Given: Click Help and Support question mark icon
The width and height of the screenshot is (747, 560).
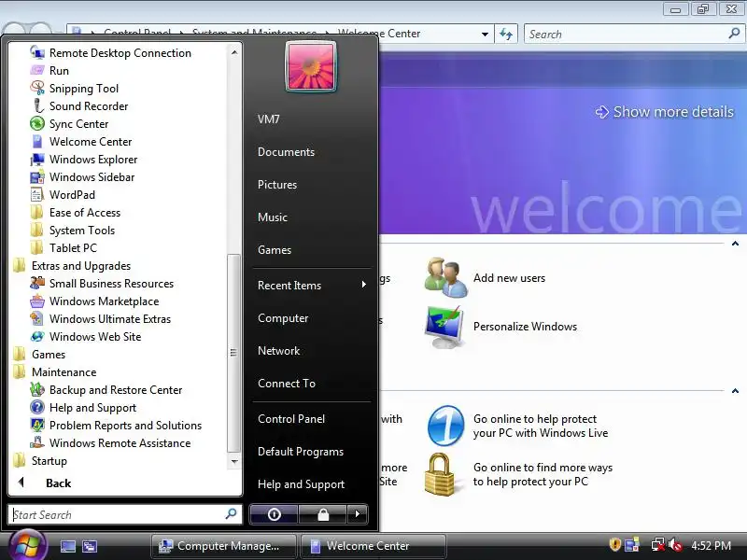Looking at the screenshot, I should pyautogui.click(x=37, y=408).
